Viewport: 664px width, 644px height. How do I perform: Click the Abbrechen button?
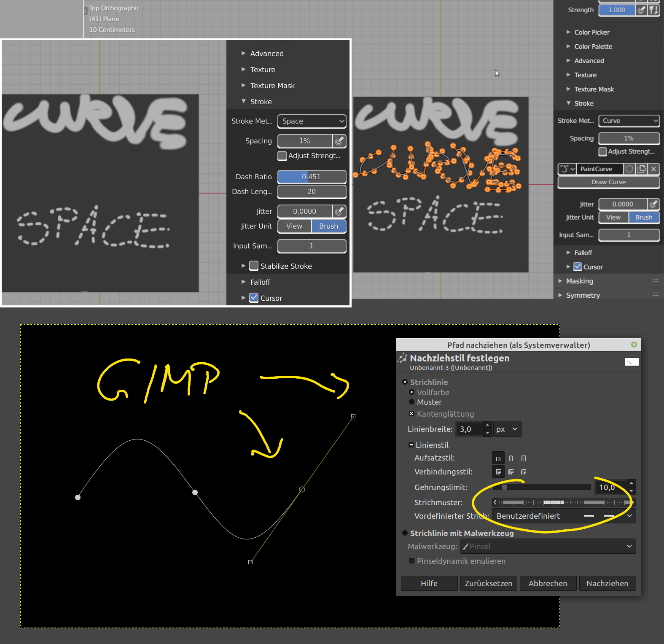pos(548,583)
